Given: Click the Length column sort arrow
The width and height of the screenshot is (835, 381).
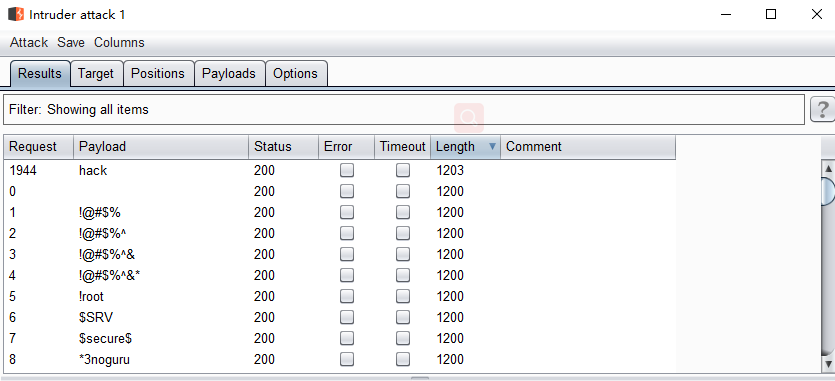Looking at the screenshot, I should (492, 146).
